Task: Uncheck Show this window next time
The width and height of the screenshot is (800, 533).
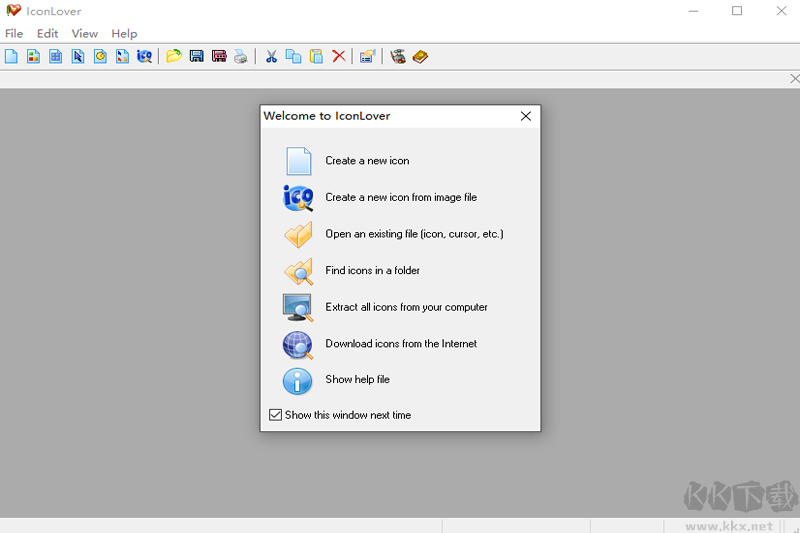Action: click(276, 415)
